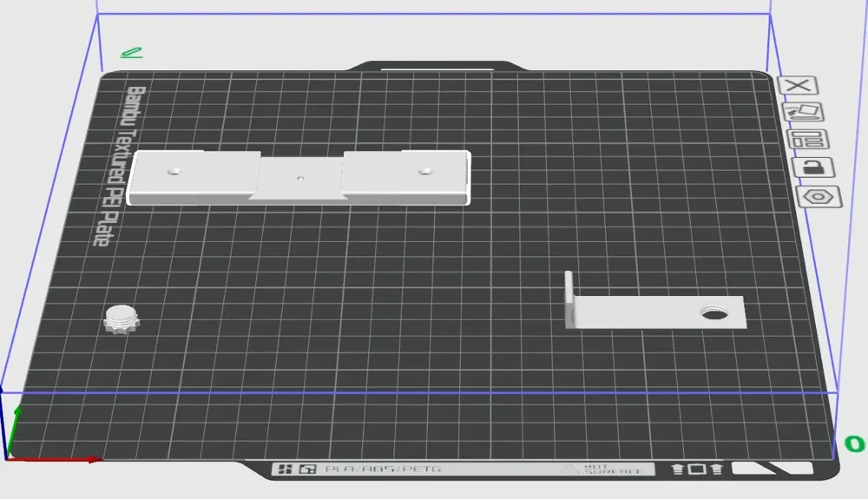Click the auto-orient plate icon
This screenshot has width=868, height=499.
(802, 112)
